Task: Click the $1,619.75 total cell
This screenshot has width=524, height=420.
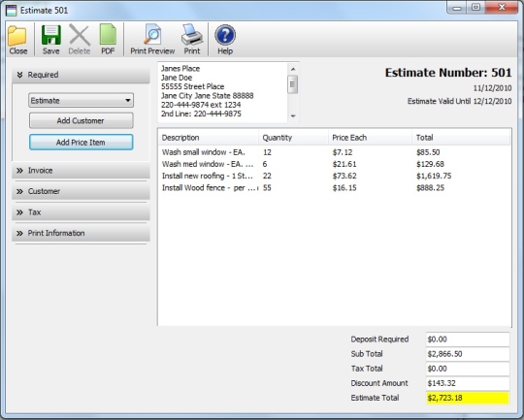Action: (x=434, y=177)
